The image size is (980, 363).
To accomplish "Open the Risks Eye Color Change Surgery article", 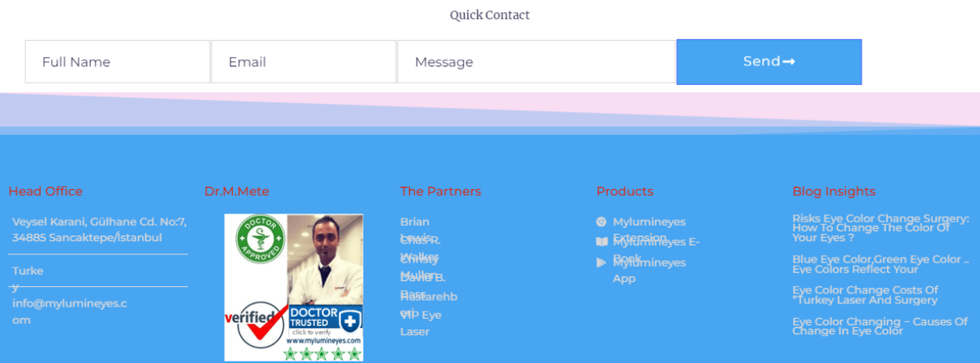I will pyautogui.click(x=871, y=228).
